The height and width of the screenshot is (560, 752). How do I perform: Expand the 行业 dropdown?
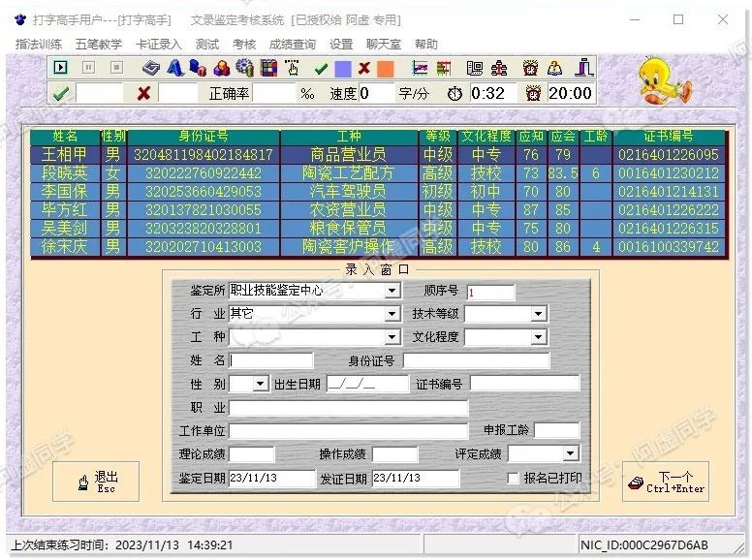(x=392, y=314)
